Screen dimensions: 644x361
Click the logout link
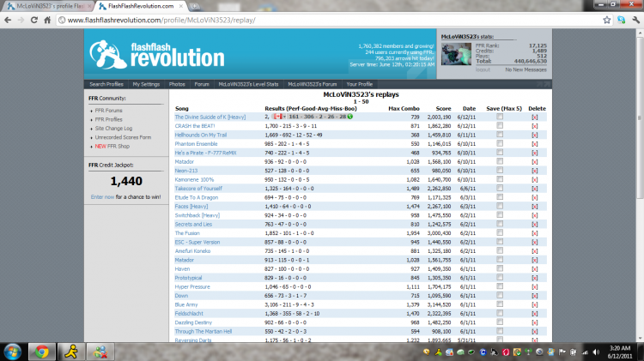point(483,69)
